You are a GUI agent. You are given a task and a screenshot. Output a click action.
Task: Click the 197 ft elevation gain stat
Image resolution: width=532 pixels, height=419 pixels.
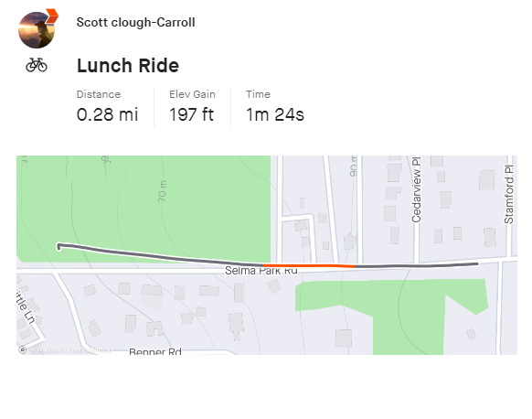191,114
